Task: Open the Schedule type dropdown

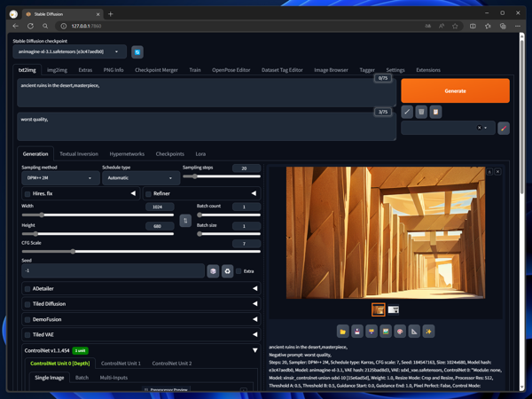Action: 138,178
